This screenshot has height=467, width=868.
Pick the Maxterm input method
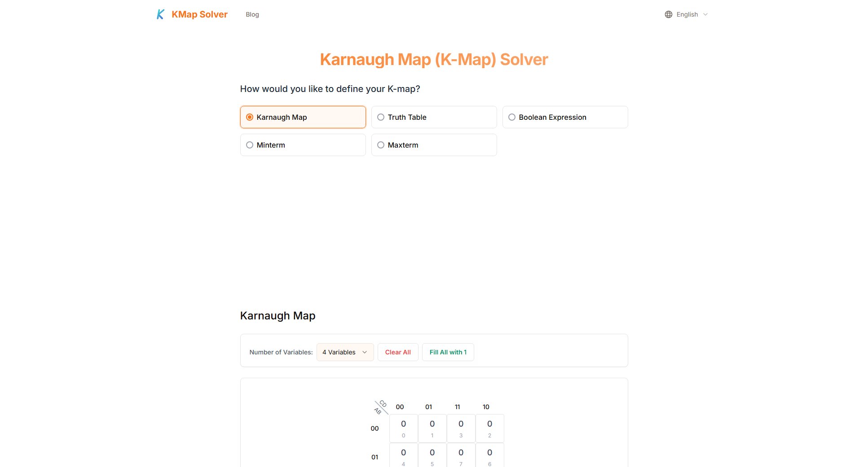click(434, 145)
